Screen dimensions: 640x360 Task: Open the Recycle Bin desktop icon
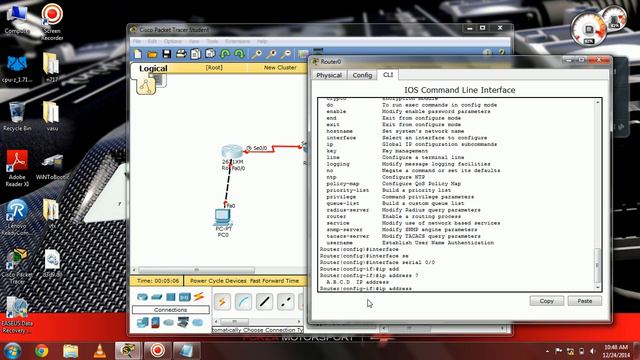pos(17,117)
